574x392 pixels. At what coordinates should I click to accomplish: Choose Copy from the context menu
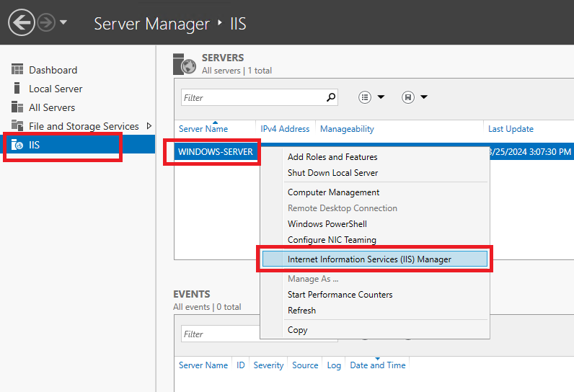coord(298,330)
